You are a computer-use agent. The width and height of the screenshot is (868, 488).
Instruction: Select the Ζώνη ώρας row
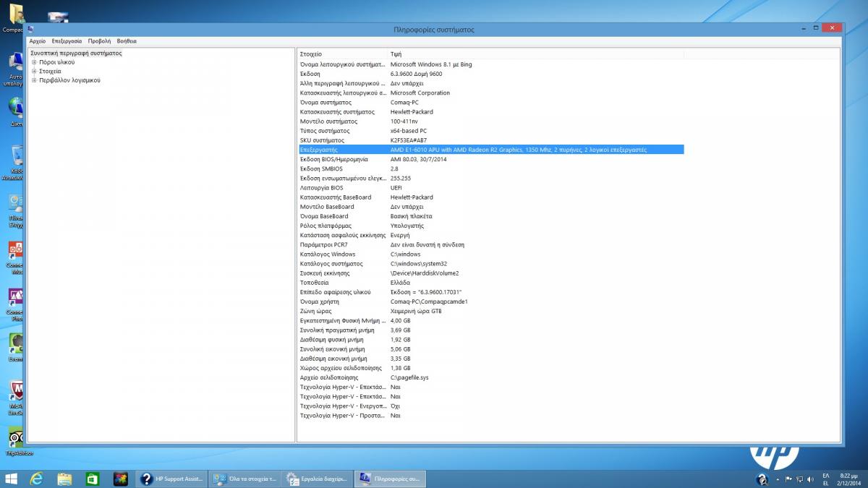point(491,311)
